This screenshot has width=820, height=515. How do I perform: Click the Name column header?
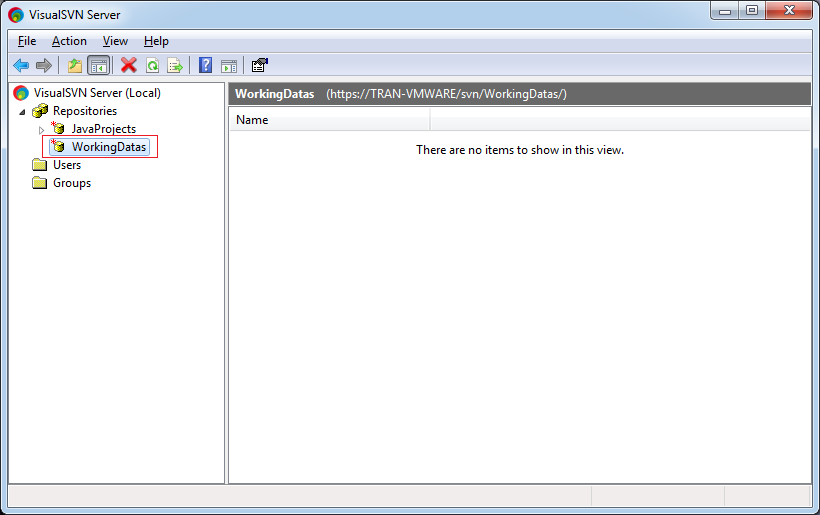[x=329, y=120]
